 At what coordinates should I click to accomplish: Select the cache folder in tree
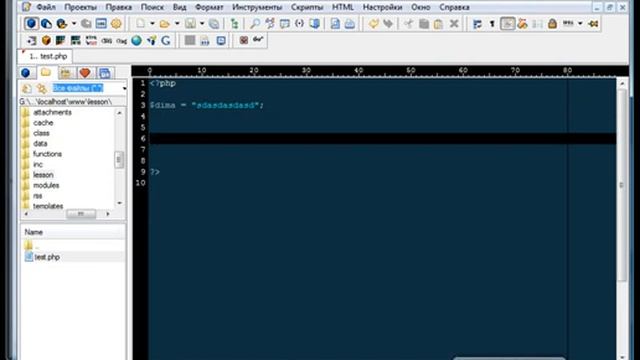pos(43,122)
